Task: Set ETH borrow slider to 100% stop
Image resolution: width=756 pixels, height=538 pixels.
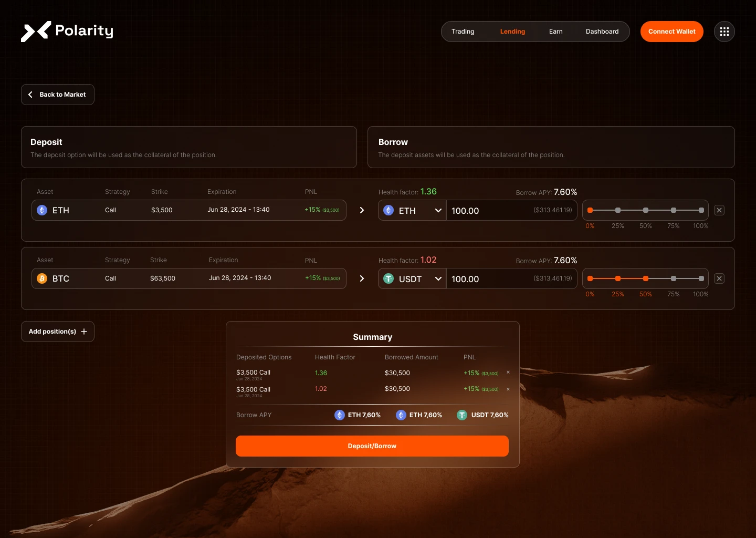Action: (x=701, y=210)
